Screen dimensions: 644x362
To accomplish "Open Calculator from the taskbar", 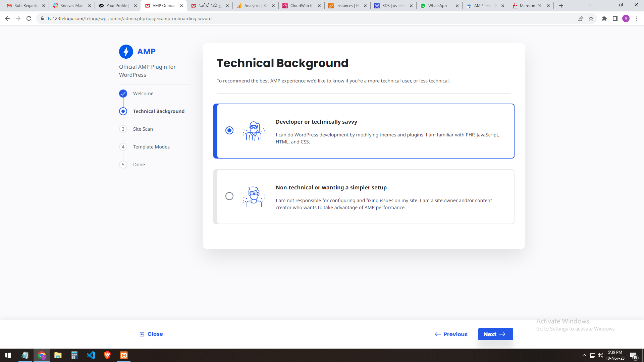I will (x=74, y=355).
